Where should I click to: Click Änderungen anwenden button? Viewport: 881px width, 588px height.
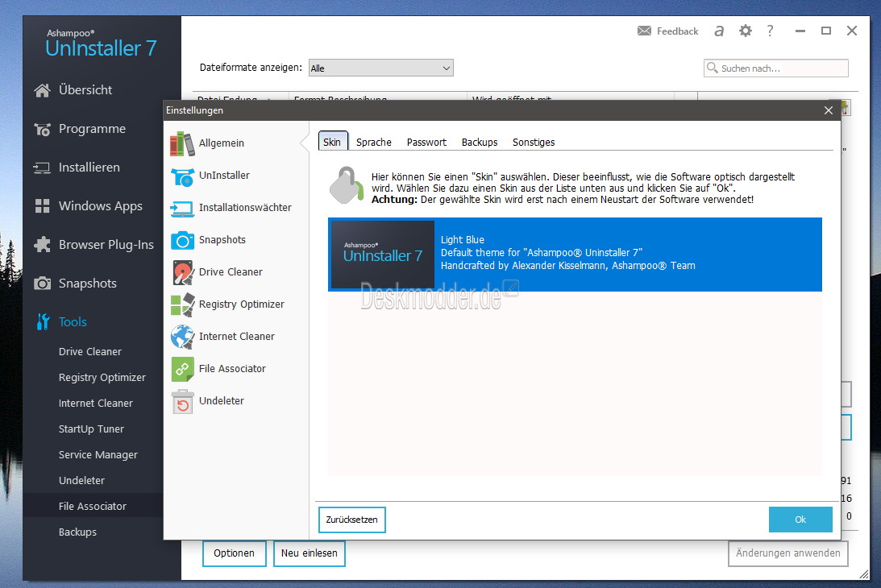[787, 553]
